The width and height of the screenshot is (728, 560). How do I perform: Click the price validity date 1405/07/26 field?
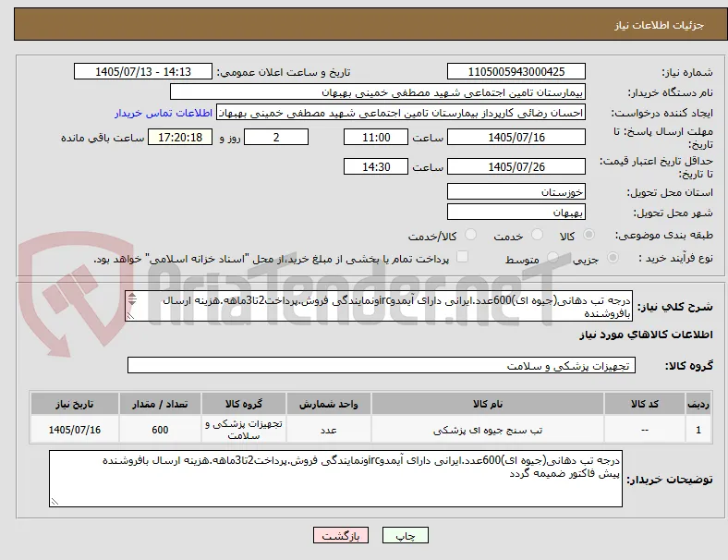coord(516,166)
